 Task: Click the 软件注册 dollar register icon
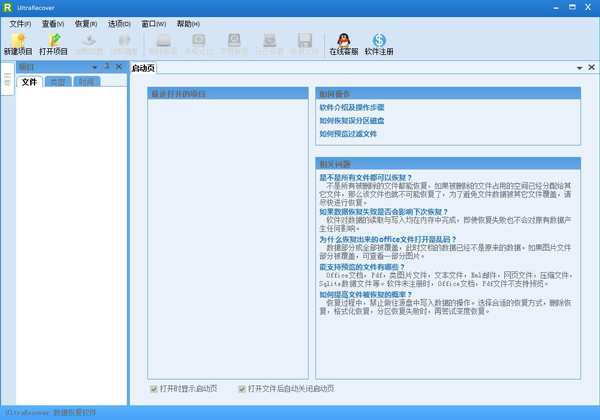379,44
